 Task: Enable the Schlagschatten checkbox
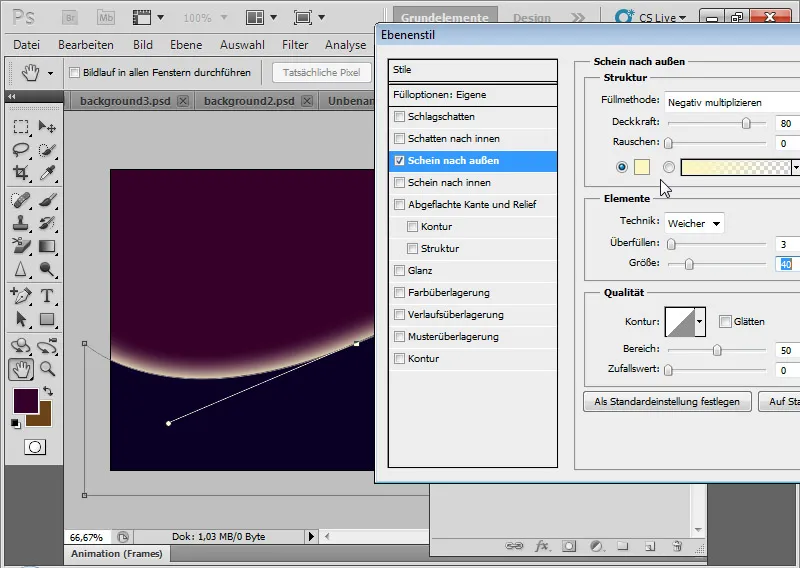(x=399, y=116)
